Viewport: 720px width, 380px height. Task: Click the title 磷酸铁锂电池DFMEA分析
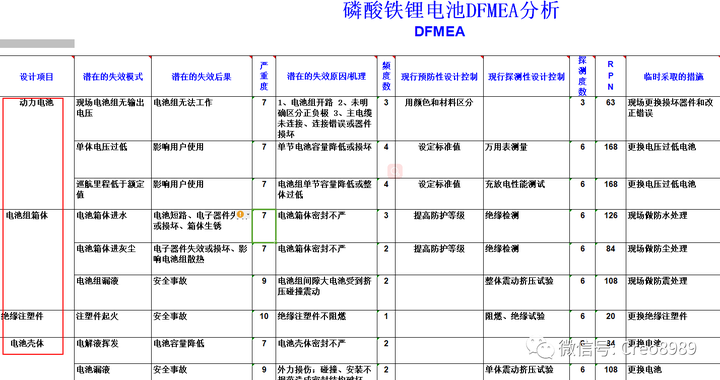tap(451, 11)
